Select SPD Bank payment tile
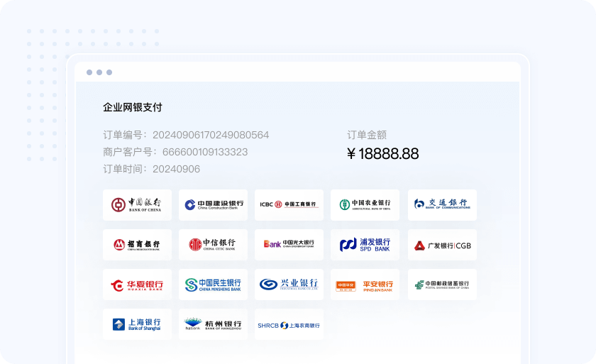Image resolution: width=596 pixels, height=364 pixels. pyautogui.click(x=365, y=245)
